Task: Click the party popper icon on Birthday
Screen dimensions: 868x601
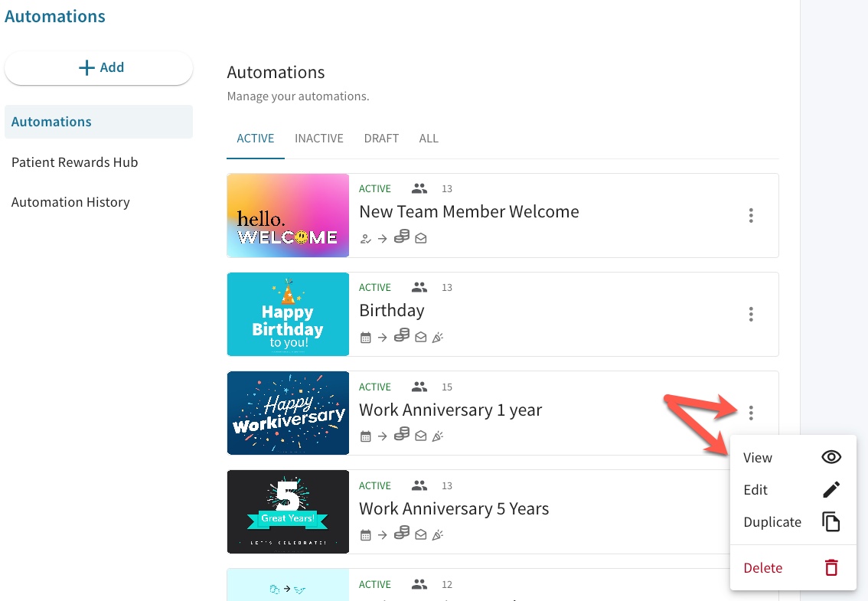Action: pos(437,338)
